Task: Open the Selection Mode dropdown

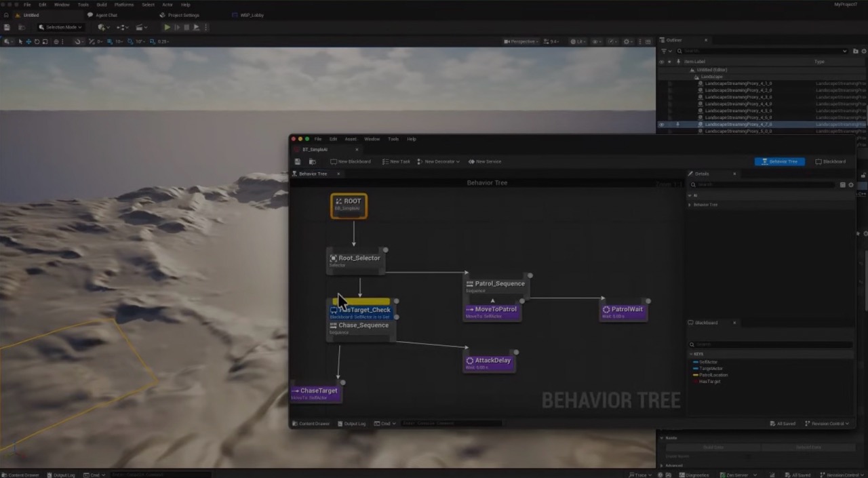Action: pyautogui.click(x=60, y=27)
